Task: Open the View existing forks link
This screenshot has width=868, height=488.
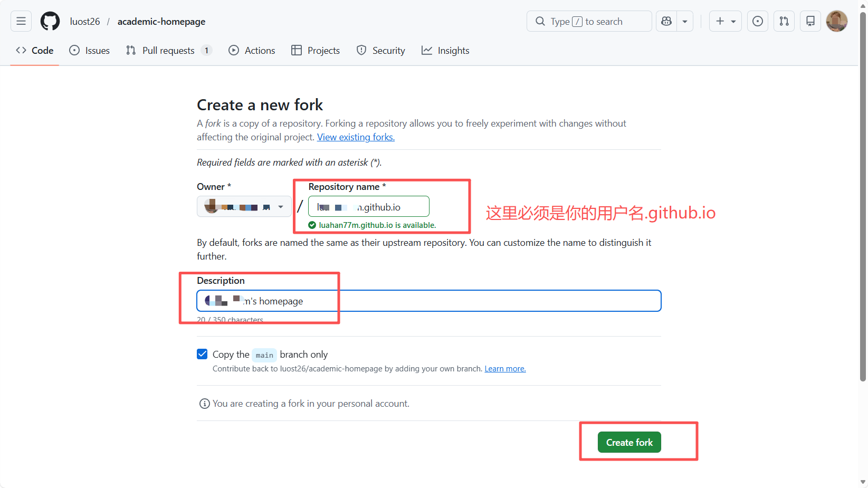Action: (x=356, y=137)
